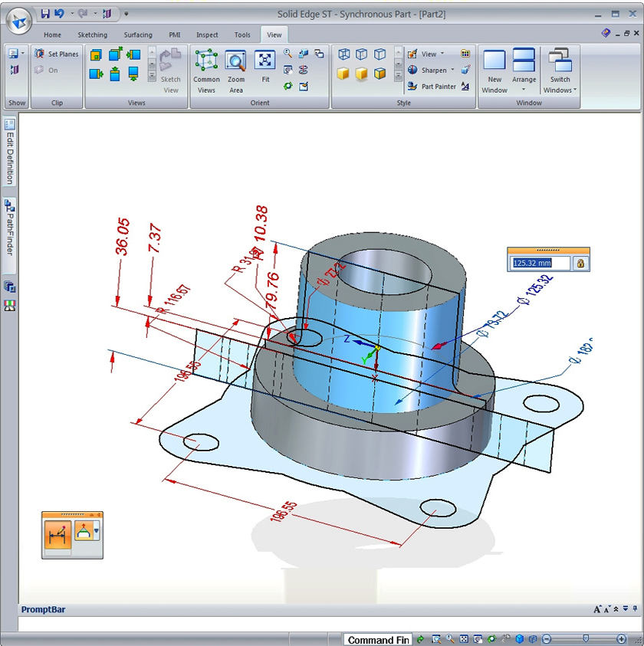Expand the Views gallery more arrow
This screenshot has height=646, width=644.
pyautogui.click(x=152, y=76)
